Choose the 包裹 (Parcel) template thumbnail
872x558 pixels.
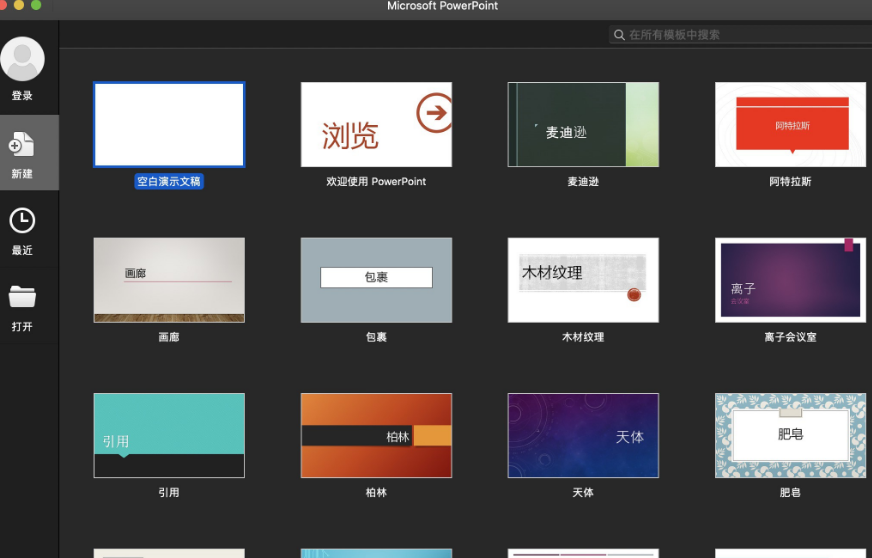pyautogui.click(x=376, y=280)
